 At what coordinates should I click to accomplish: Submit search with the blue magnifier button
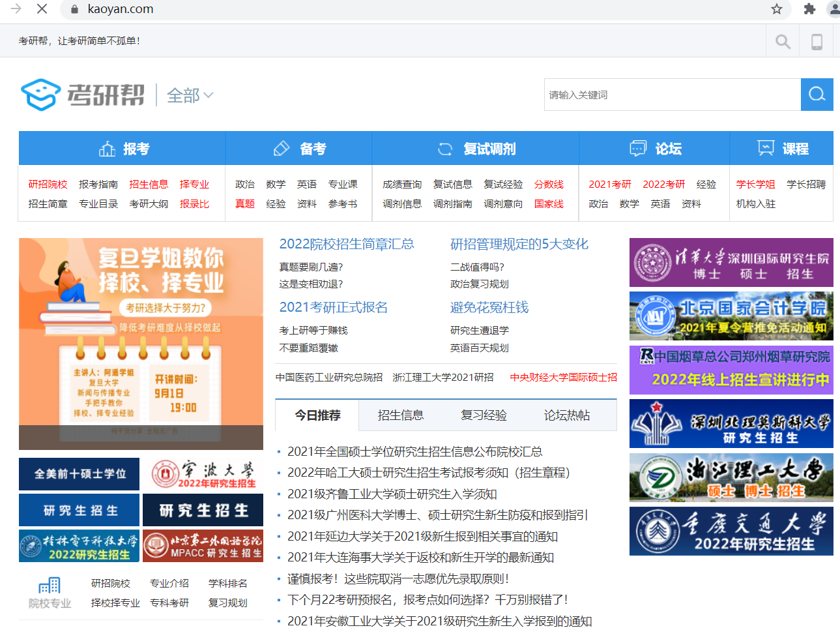(817, 95)
